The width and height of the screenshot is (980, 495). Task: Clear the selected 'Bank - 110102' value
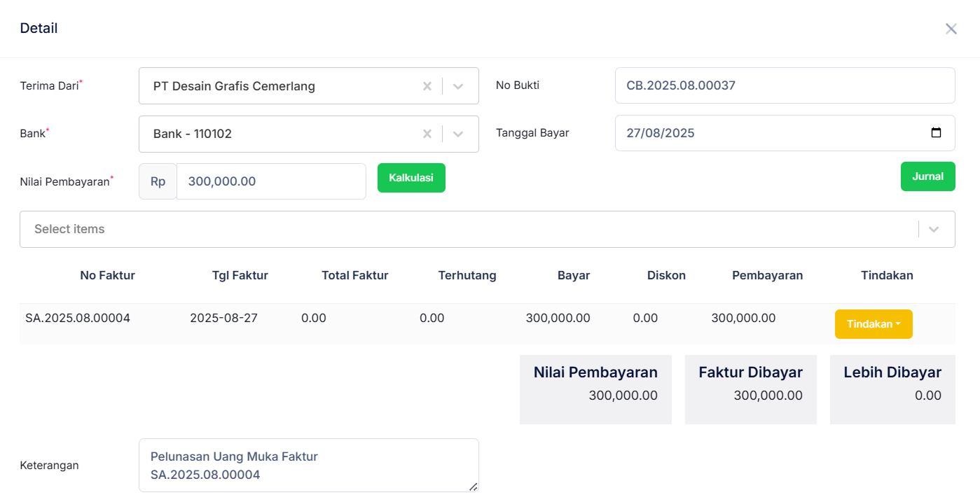pyautogui.click(x=427, y=133)
